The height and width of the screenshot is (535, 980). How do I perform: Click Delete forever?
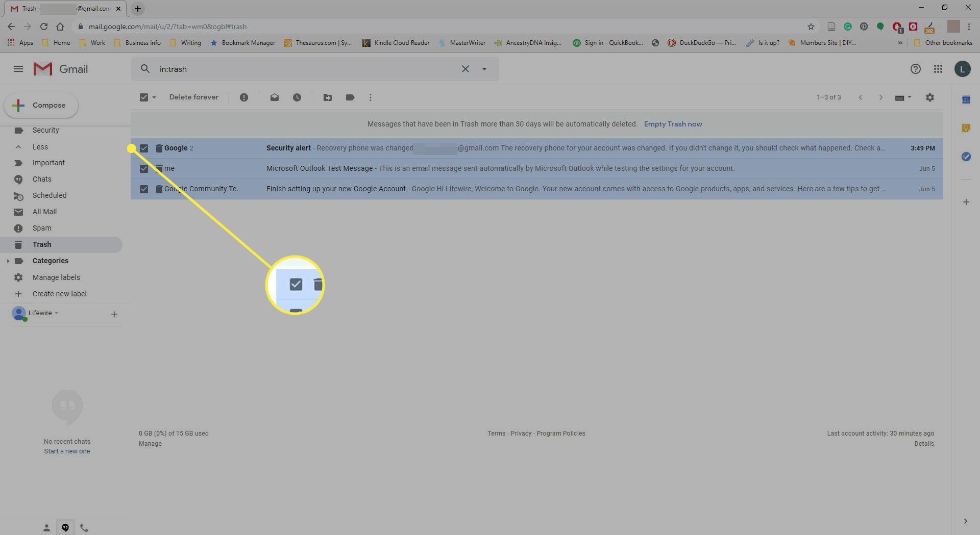click(194, 97)
